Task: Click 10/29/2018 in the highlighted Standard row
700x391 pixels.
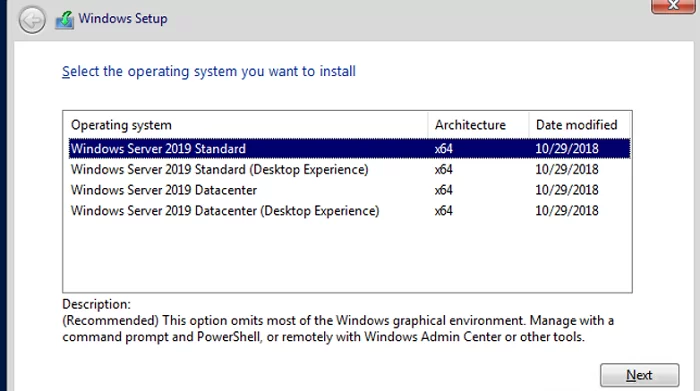Action: pos(567,149)
